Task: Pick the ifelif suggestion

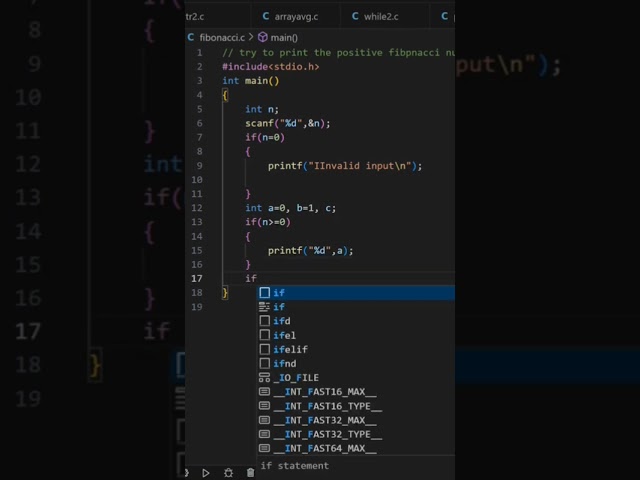Action: pyautogui.click(x=356, y=349)
